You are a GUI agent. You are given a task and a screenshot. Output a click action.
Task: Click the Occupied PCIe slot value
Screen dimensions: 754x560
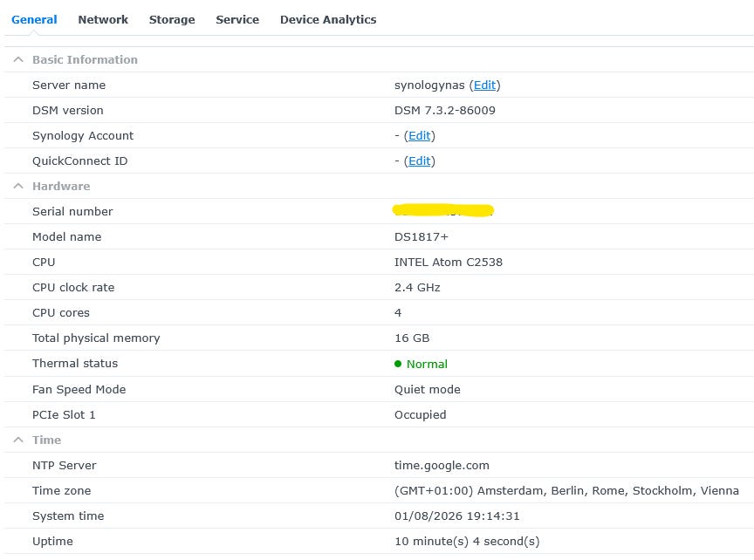(421, 415)
